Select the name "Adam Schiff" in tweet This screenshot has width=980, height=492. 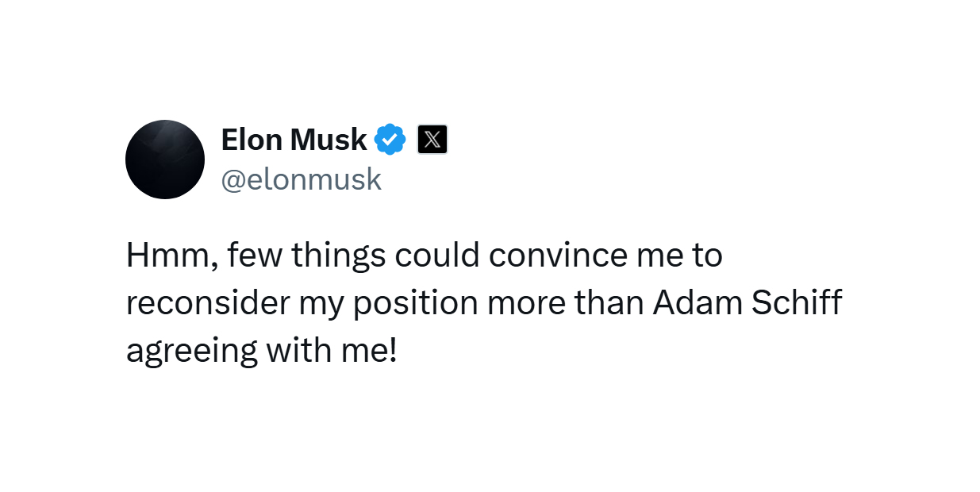747,303
